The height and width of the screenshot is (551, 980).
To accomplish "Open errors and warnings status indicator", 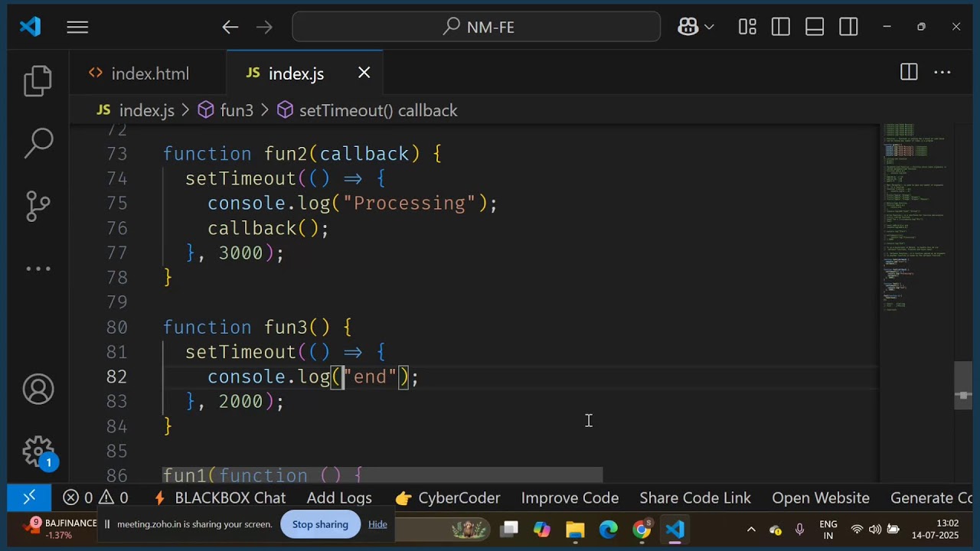I will (96, 497).
